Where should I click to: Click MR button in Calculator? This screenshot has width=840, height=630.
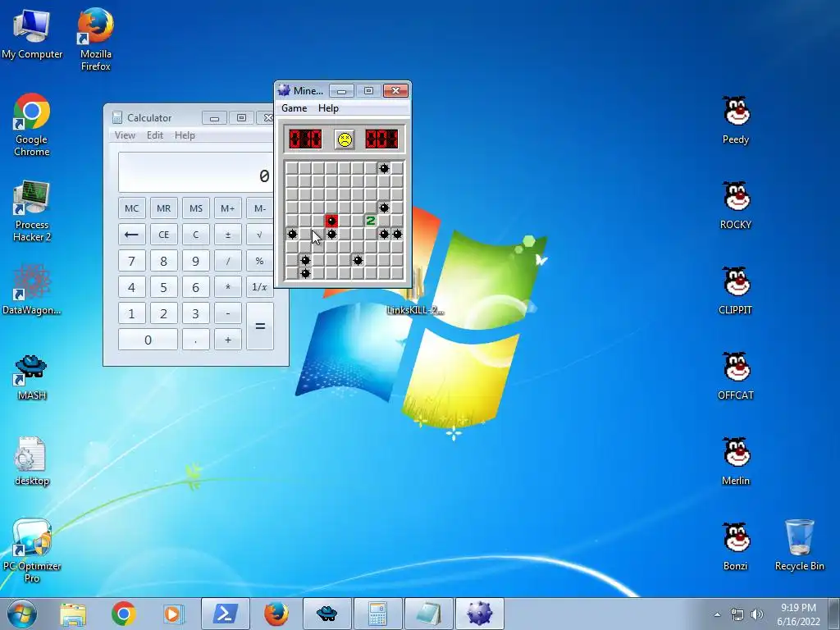pyautogui.click(x=163, y=208)
